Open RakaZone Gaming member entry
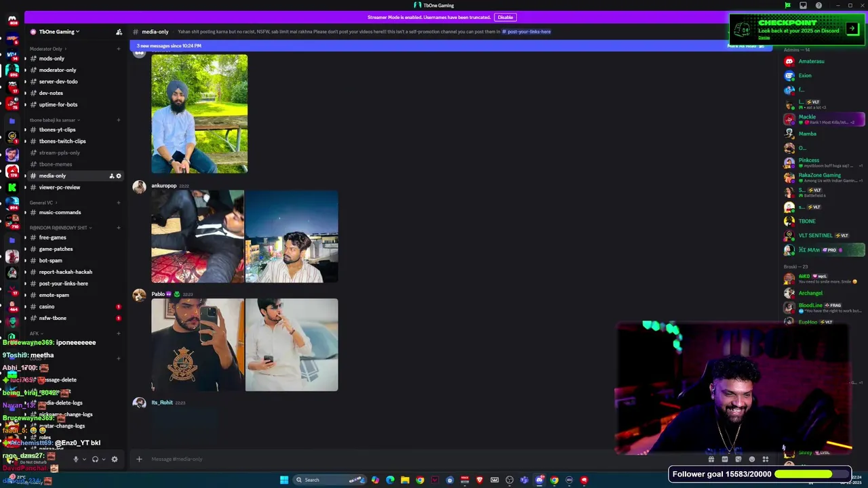The height and width of the screenshot is (488, 868). point(824,178)
